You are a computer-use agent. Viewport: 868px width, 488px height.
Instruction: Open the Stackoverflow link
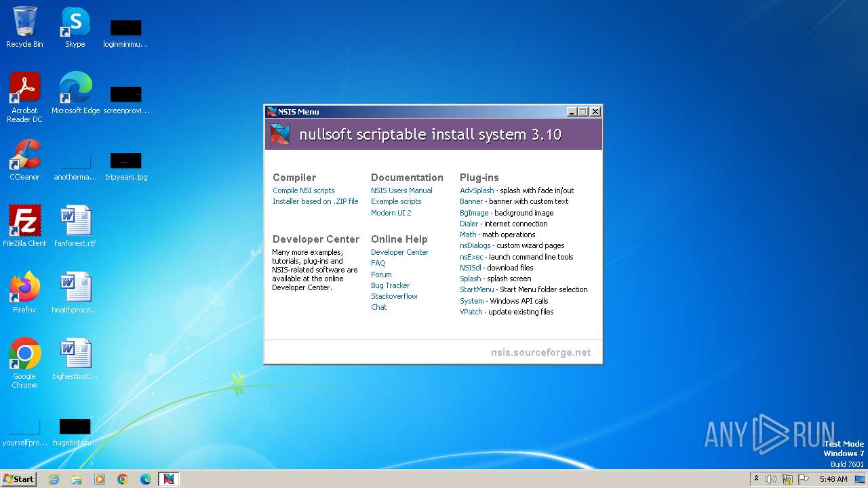point(394,296)
